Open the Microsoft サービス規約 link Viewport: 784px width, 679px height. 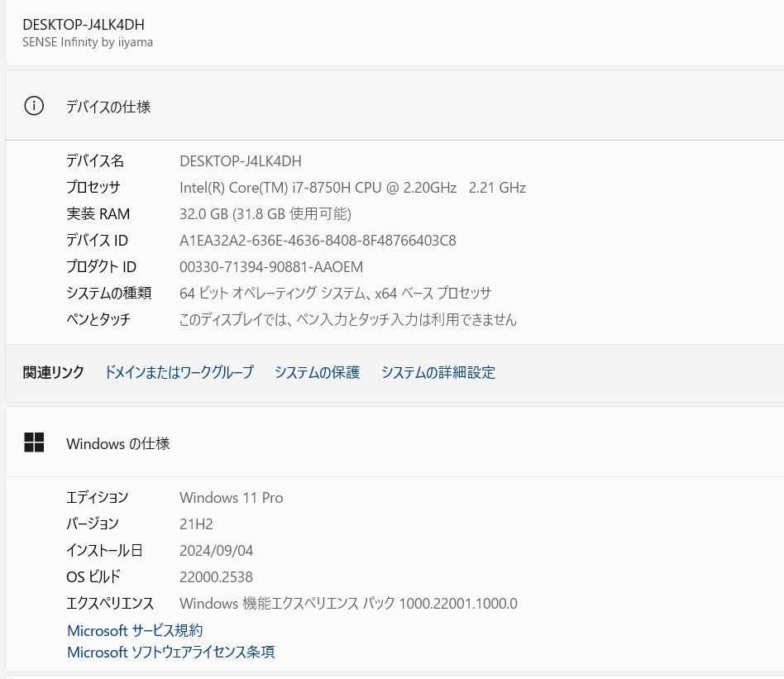tap(135, 630)
